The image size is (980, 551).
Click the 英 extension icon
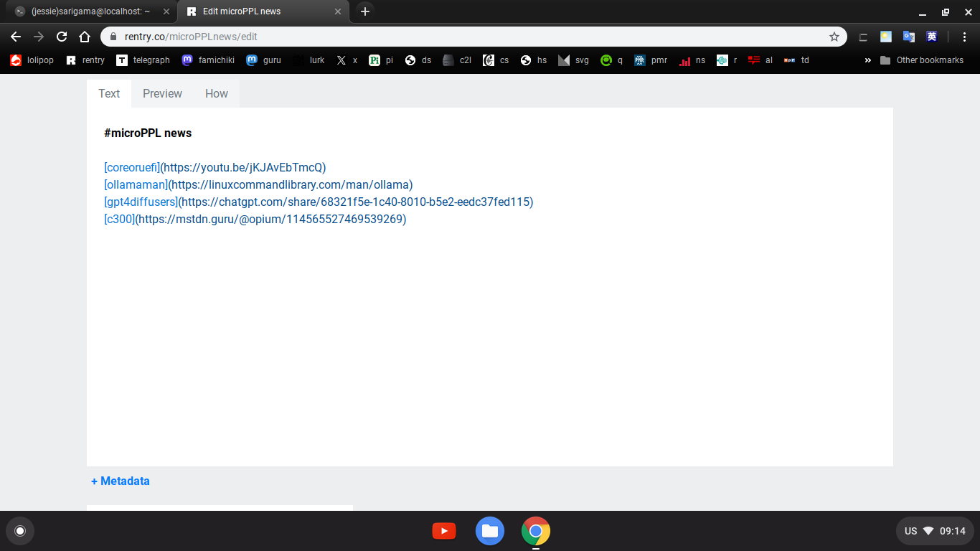[x=932, y=37]
